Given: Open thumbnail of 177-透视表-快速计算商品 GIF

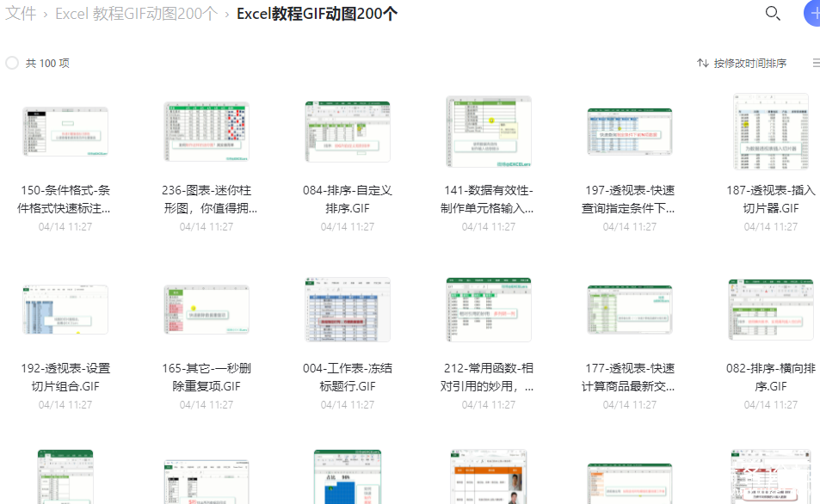Looking at the screenshot, I should pyautogui.click(x=630, y=310).
